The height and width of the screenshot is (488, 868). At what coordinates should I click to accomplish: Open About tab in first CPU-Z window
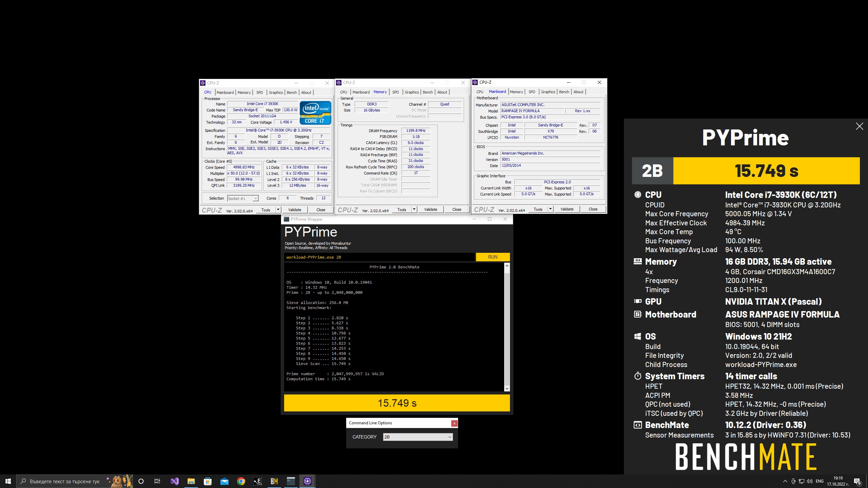(306, 93)
